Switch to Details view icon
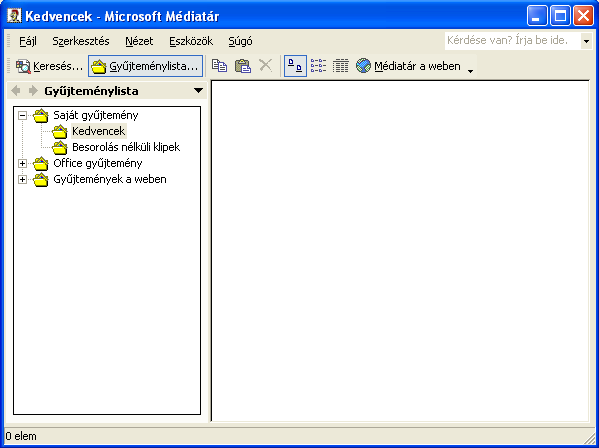Screen dimensions: 599x448 coord(340,66)
